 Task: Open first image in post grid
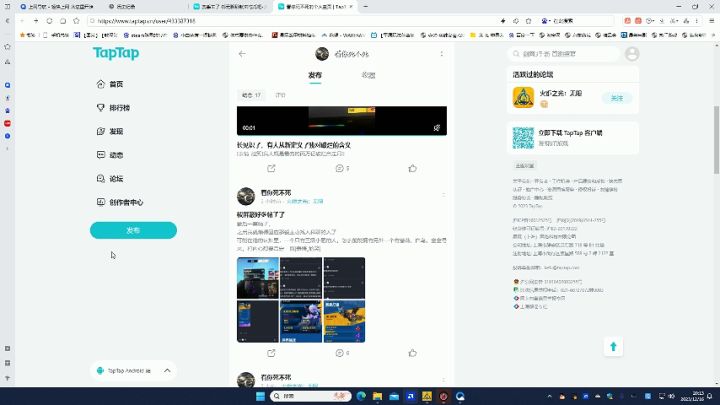coord(258,278)
